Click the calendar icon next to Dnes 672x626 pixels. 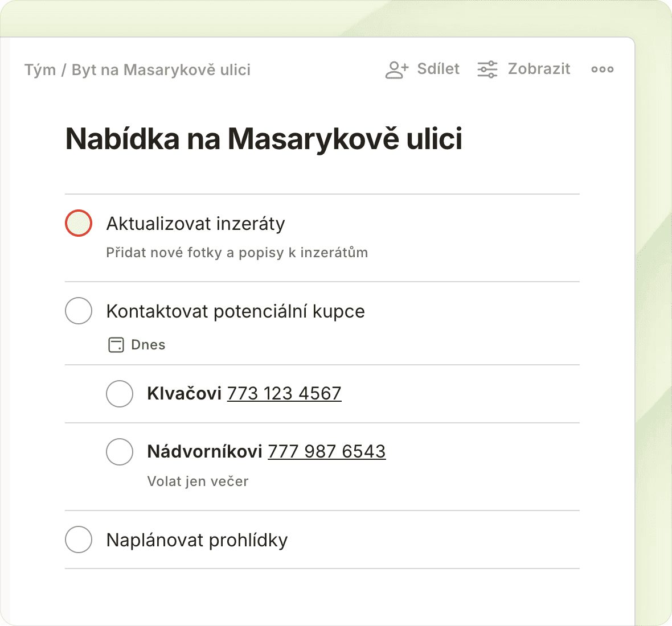click(116, 345)
